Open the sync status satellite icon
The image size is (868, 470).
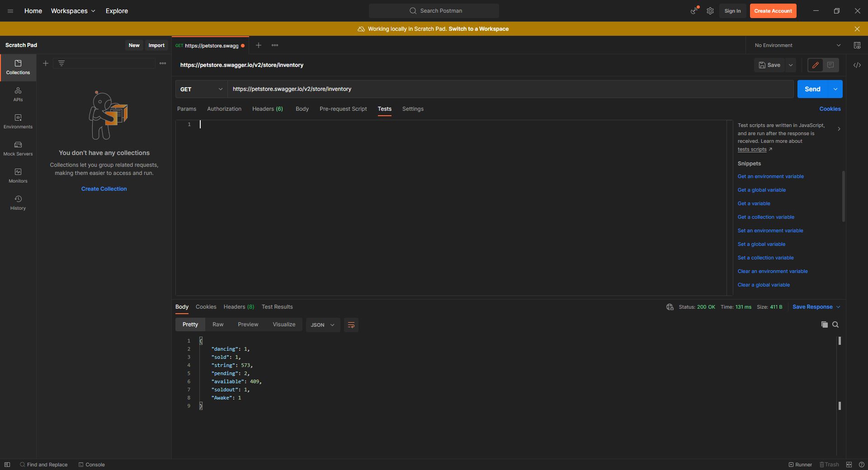(x=694, y=11)
